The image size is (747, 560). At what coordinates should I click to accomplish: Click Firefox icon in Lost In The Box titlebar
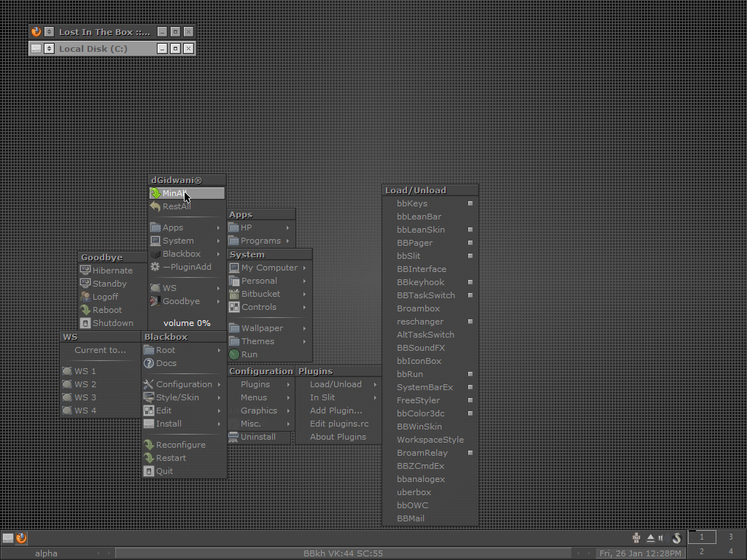tap(36, 32)
